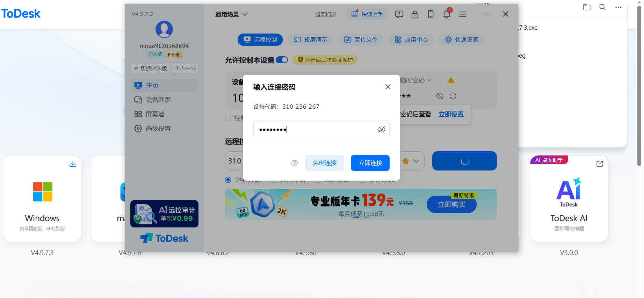This screenshot has width=644, height=298.
Task: Click username mnszML30168694
Action: click(164, 46)
